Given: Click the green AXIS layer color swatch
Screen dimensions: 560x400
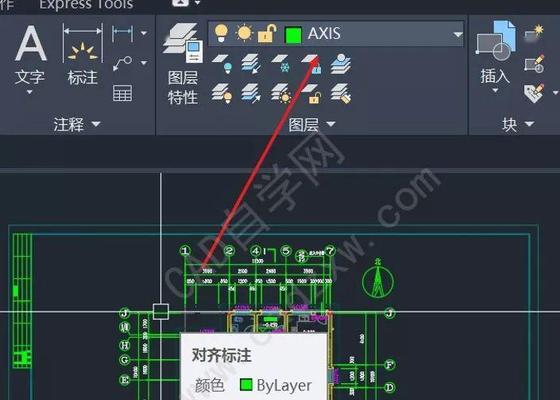Looking at the screenshot, I should [x=293, y=35].
